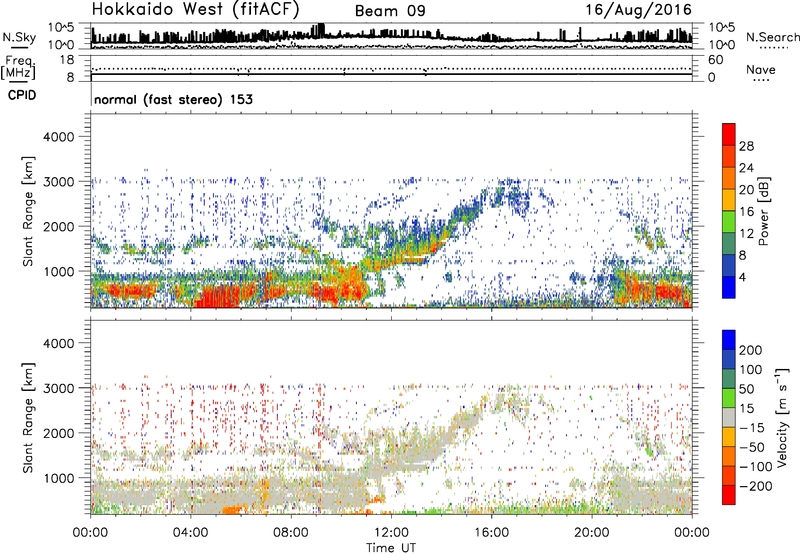Click the "28" Power scale value
Image resolution: width=800 pixels, height=554 pixels.
[746, 146]
